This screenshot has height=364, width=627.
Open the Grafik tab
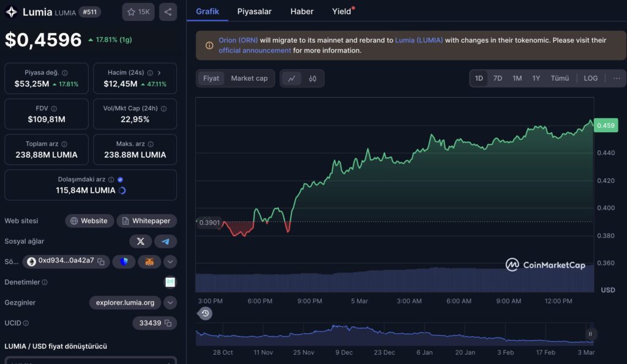pos(207,11)
